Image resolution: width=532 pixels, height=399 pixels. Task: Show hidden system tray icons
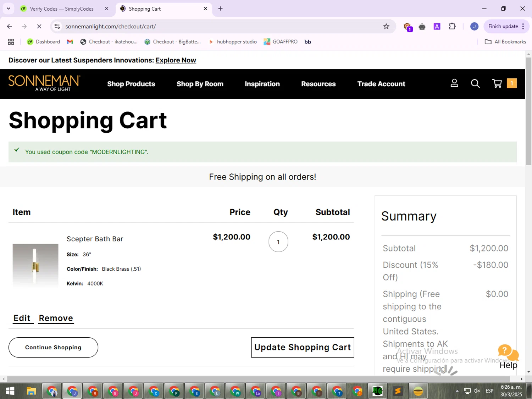[457, 391]
